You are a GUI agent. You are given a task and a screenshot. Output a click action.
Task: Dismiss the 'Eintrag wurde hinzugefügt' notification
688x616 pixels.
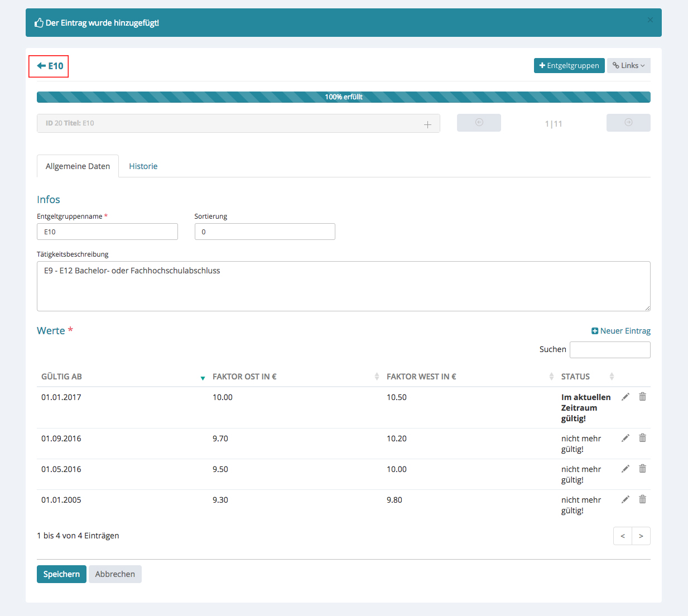tap(650, 20)
